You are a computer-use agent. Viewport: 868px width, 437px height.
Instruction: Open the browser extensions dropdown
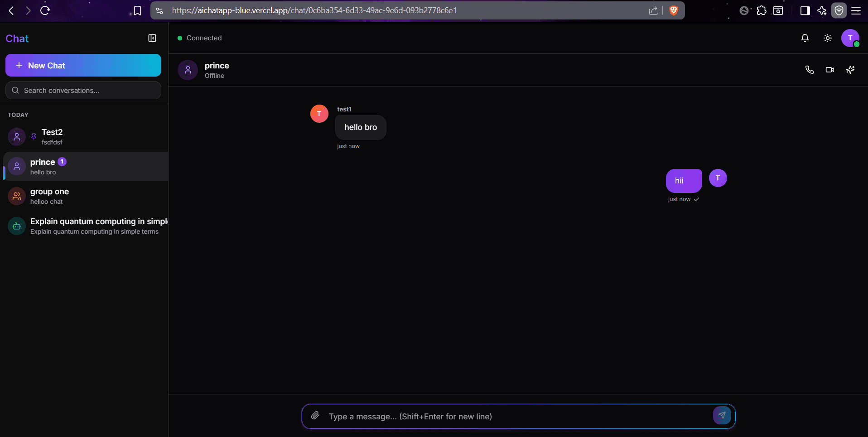761,10
